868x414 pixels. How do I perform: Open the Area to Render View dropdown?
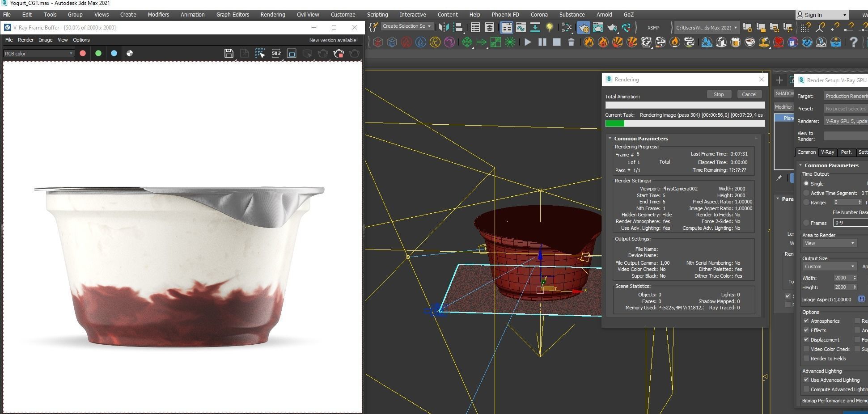pyautogui.click(x=830, y=243)
